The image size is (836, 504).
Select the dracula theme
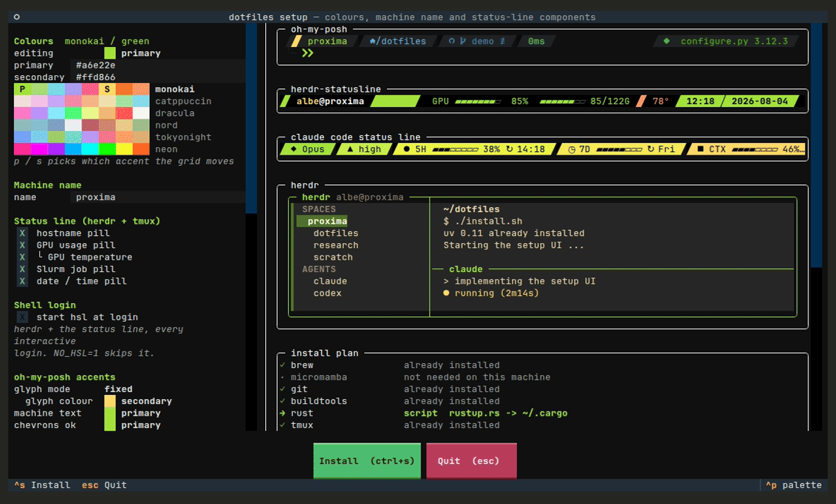[175, 113]
